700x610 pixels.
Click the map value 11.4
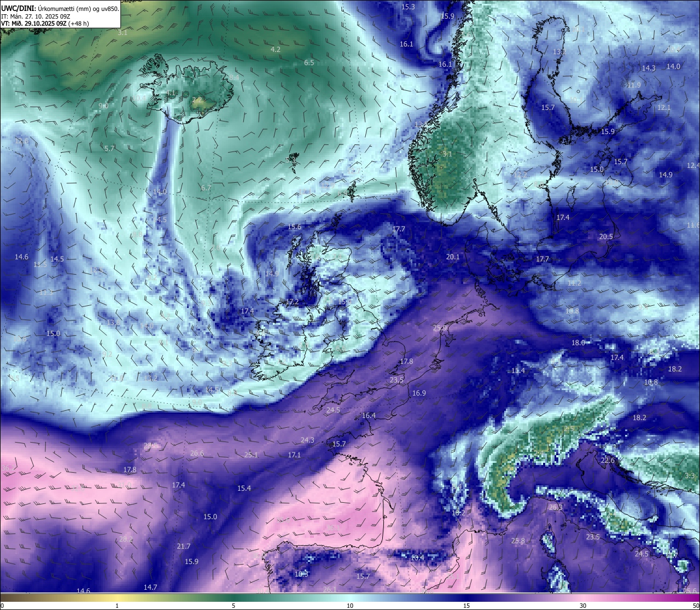pos(518,371)
